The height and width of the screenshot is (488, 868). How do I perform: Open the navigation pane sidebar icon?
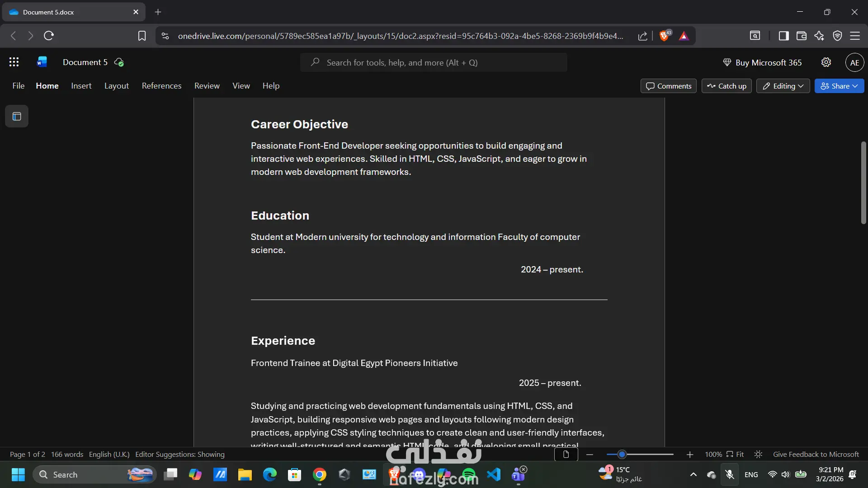pos(17,117)
